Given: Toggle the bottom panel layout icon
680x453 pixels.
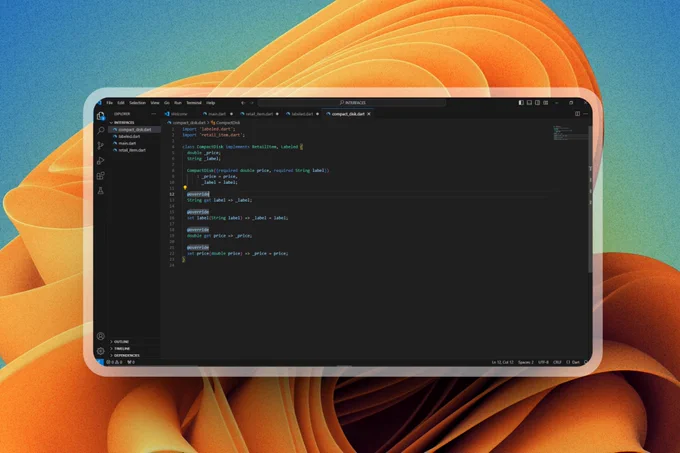Looking at the screenshot, I should point(529,103).
